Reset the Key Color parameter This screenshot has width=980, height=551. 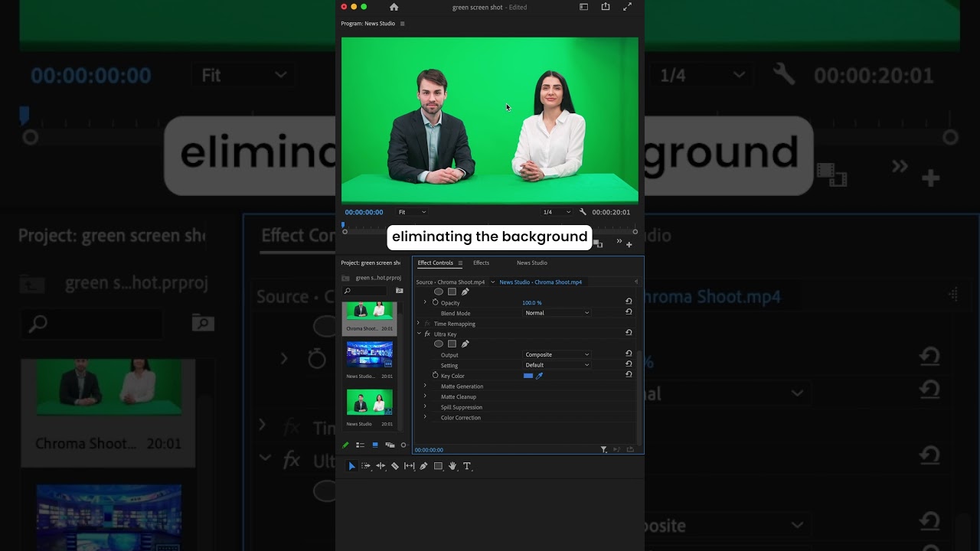click(x=629, y=374)
